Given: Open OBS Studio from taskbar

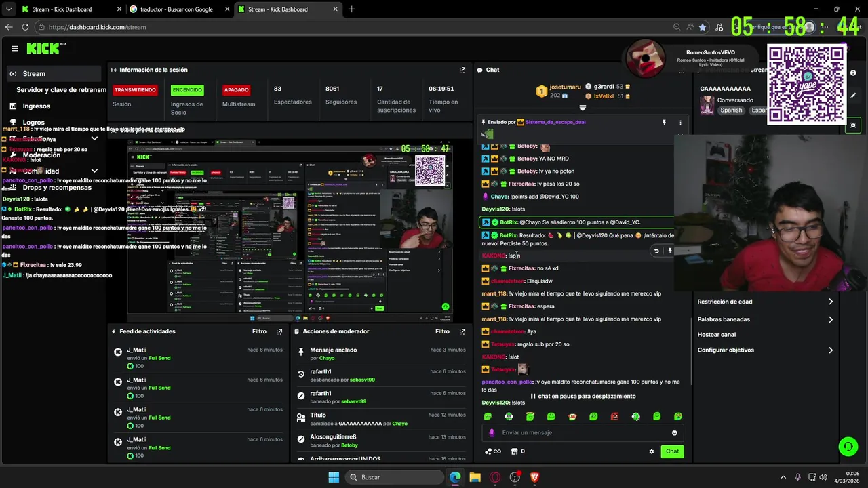Looking at the screenshot, I should coord(515,477).
